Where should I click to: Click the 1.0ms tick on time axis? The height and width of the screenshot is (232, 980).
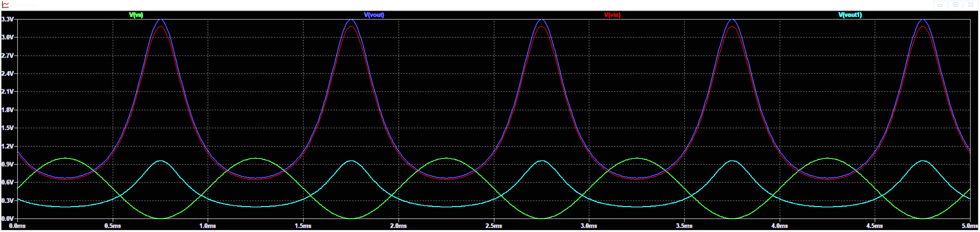pos(208,226)
